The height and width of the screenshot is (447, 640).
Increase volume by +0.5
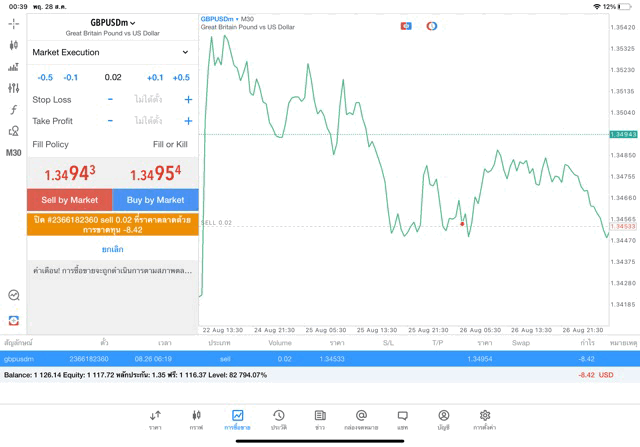[x=180, y=77]
